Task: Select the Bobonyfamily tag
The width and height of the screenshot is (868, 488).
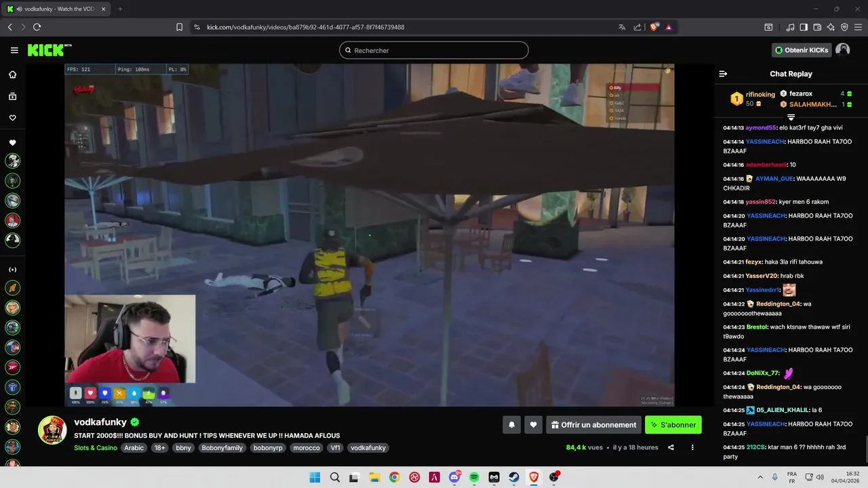Action: (222, 448)
